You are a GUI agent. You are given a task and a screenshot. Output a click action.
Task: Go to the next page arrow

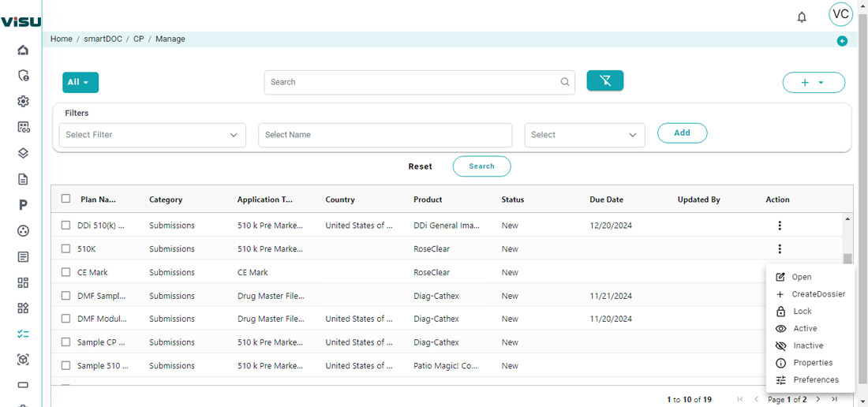coord(818,400)
